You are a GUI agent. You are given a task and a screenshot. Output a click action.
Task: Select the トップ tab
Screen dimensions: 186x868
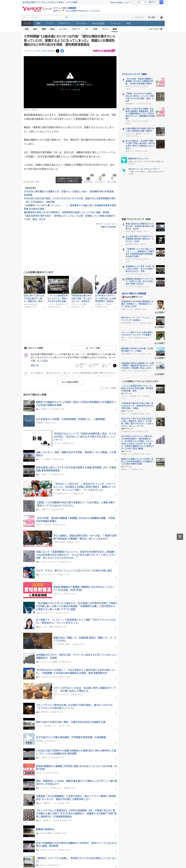[27, 23]
